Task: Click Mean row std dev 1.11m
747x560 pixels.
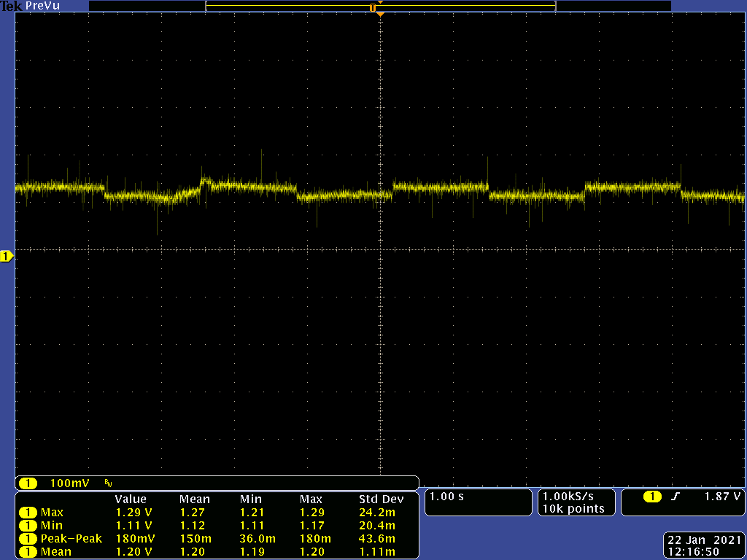Action: pos(377,553)
